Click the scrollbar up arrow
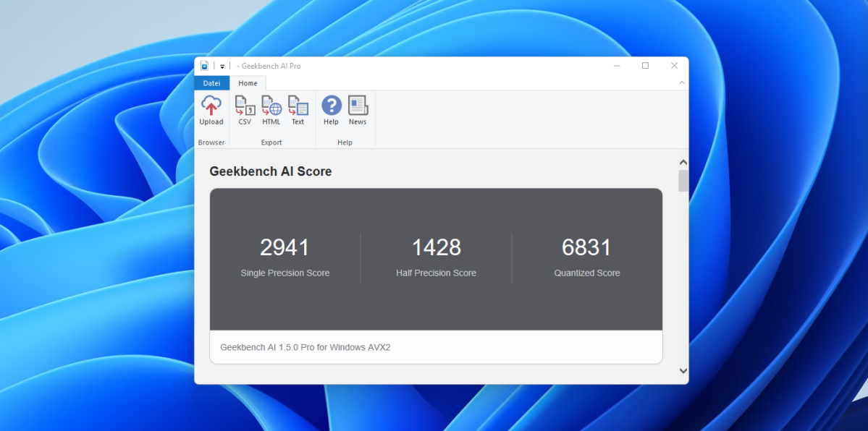Image resolution: width=868 pixels, height=431 pixels. pos(682,162)
